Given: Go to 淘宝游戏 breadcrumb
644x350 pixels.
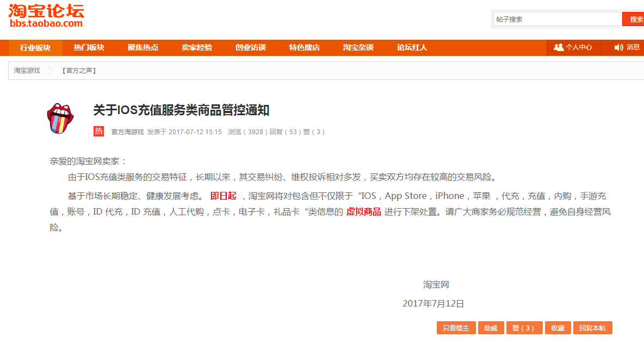Looking at the screenshot, I should pos(27,71).
